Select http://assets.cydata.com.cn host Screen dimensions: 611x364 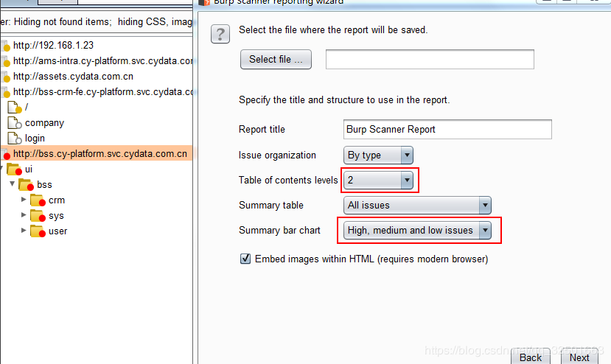pyautogui.click(x=73, y=77)
